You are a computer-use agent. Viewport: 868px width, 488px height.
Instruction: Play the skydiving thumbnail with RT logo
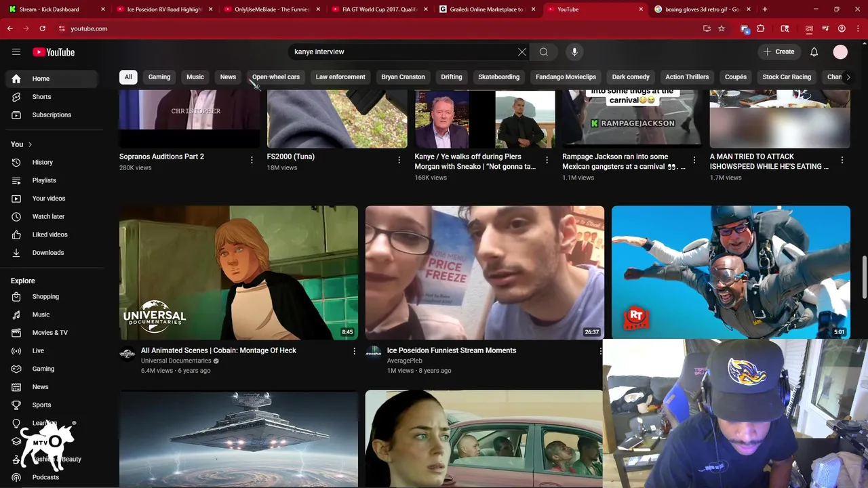click(730, 272)
